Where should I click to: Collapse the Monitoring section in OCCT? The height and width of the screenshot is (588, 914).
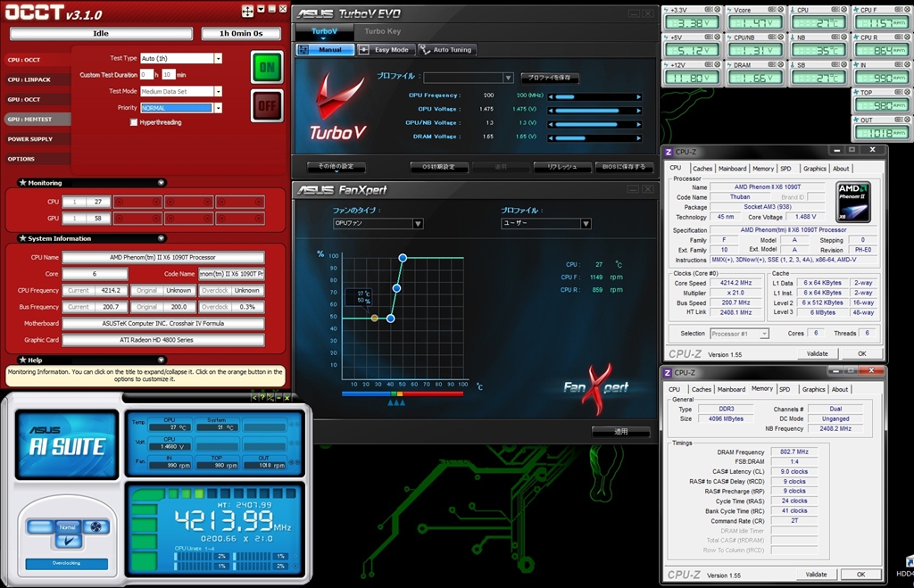click(x=161, y=183)
